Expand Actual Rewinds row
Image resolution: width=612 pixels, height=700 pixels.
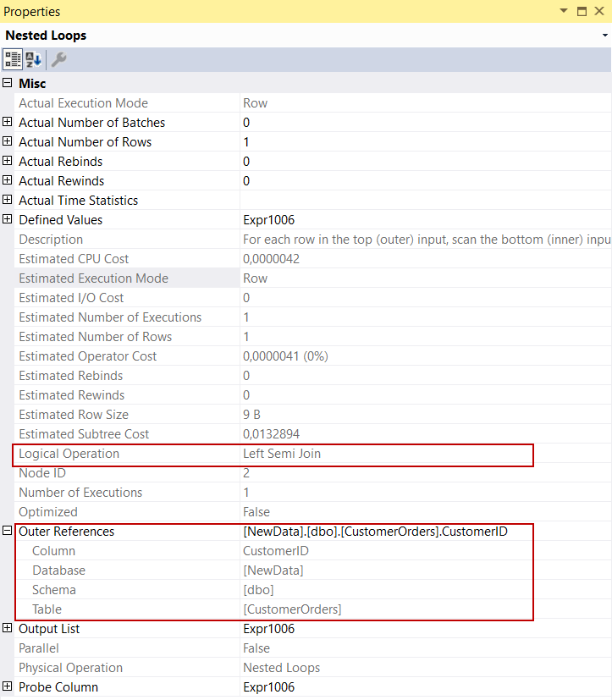point(7,180)
